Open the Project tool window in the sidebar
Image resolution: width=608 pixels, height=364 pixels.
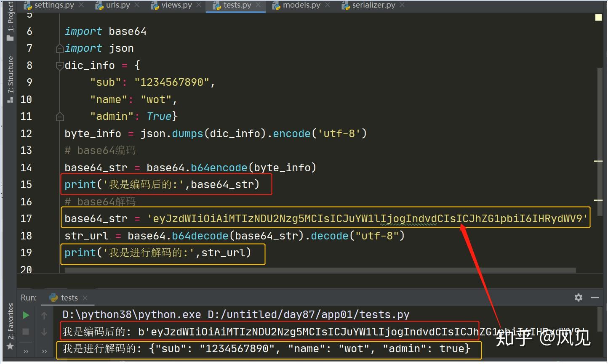[x=11, y=21]
